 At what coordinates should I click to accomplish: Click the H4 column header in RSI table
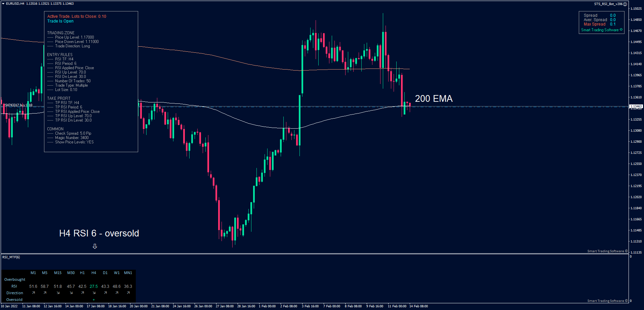point(94,273)
